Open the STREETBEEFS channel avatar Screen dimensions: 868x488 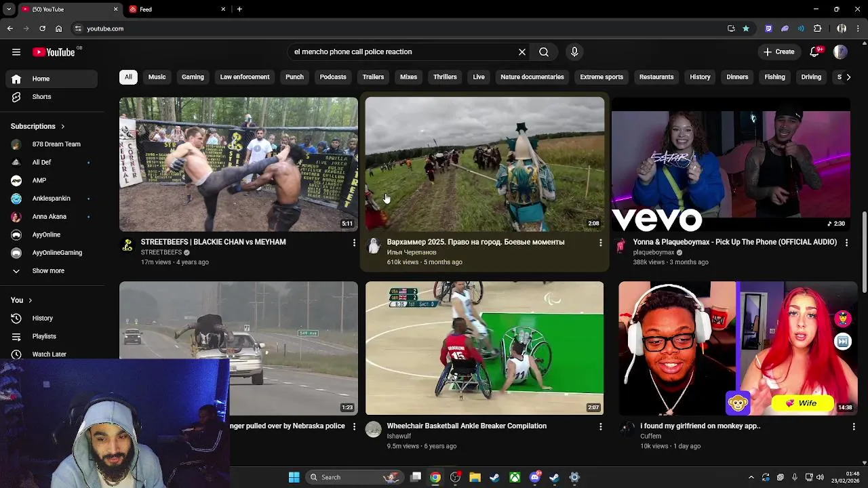click(127, 245)
